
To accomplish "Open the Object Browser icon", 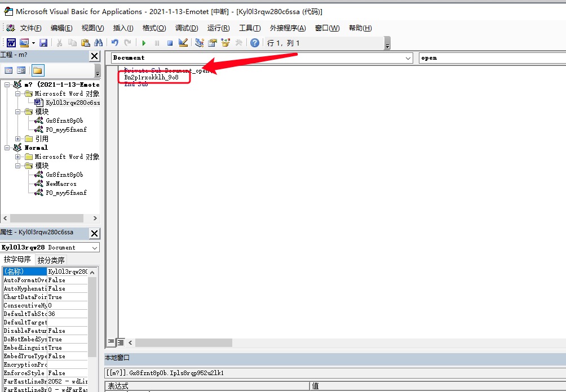I will 225,43.
